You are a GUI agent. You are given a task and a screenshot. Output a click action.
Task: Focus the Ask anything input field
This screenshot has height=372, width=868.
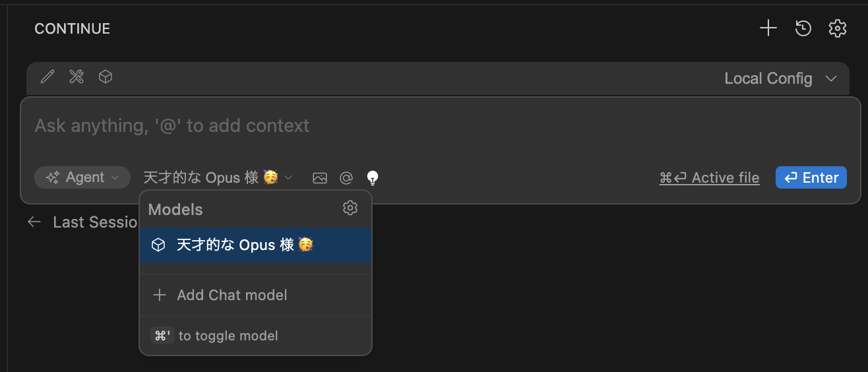pos(396,126)
